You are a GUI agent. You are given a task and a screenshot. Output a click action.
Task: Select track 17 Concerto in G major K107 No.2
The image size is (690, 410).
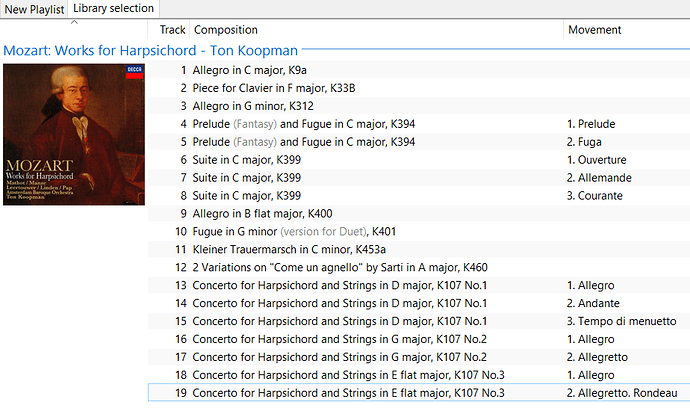[419, 357]
